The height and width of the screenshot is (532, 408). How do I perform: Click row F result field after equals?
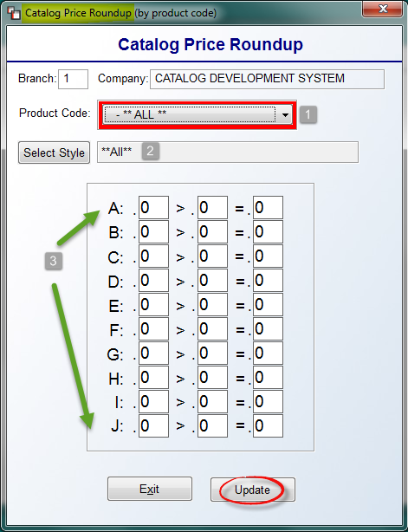tap(268, 328)
